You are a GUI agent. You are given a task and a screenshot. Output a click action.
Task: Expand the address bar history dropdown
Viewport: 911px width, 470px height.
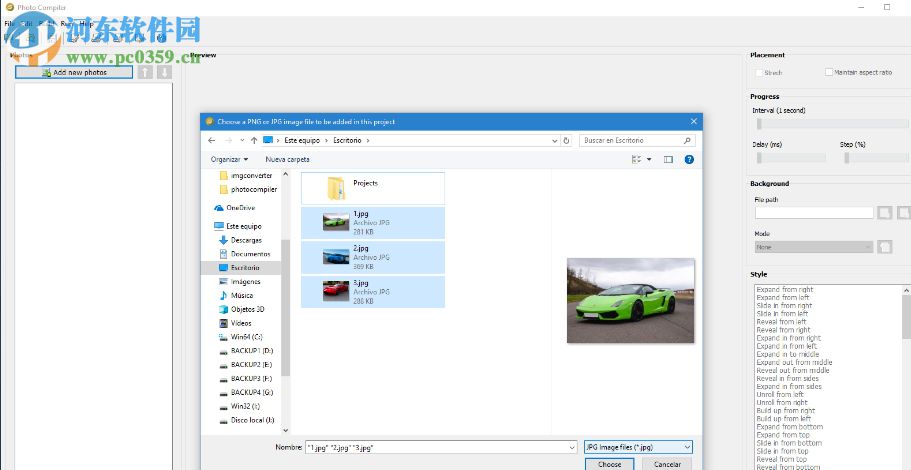[x=555, y=141]
